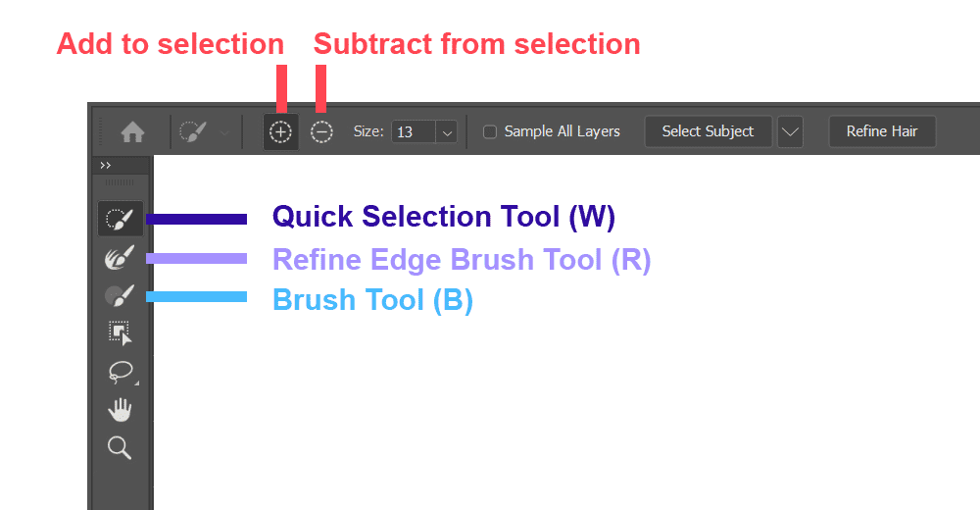This screenshot has height=510, width=980.
Task: Switch to the Hand Tool
Action: coord(120,410)
